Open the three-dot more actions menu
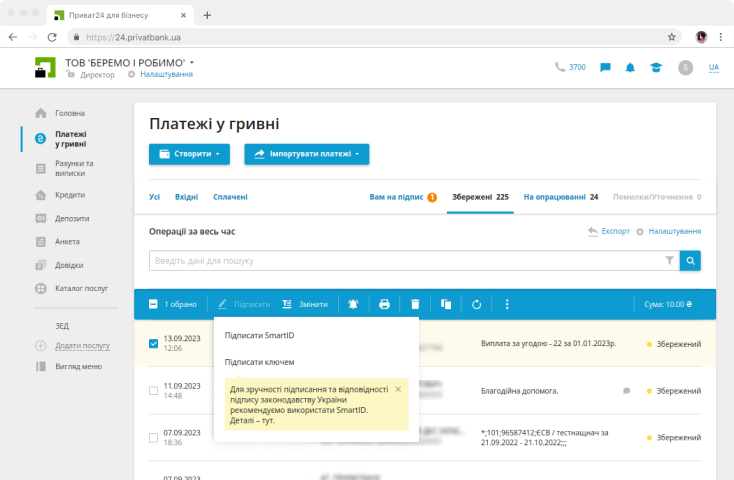The image size is (734, 480). click(x=507, y=304)
